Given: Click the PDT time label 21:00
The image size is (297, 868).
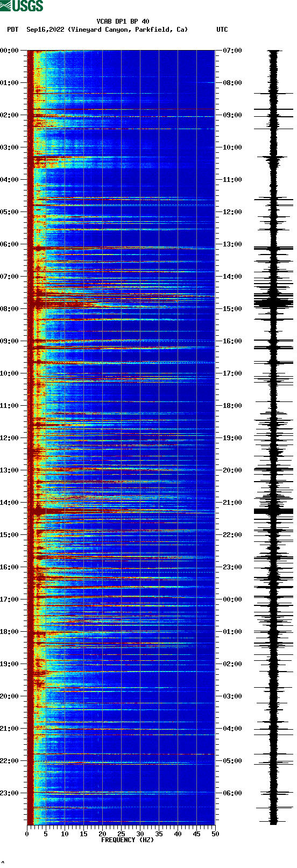Looking at the screenshot, I should click(10, 729).
